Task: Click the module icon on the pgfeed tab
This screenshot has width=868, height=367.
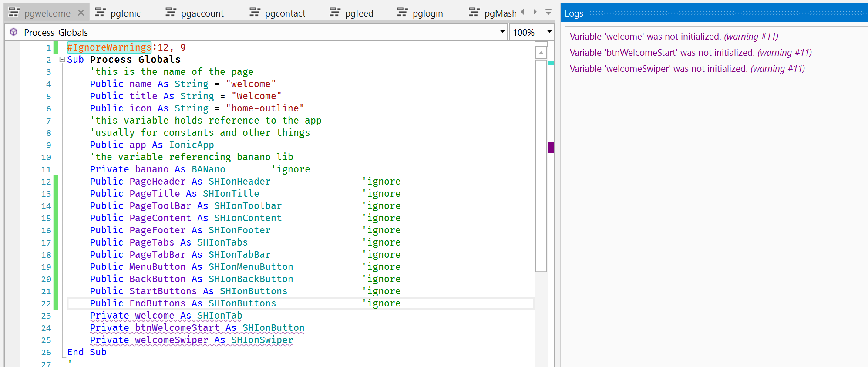Action: 335,13
